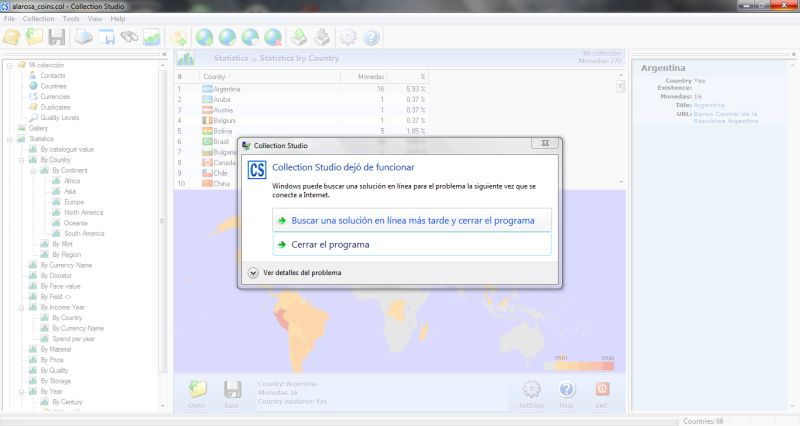Close the Collection Studio error dialog
The image size is (800, 426).
(x=545, y=143)
